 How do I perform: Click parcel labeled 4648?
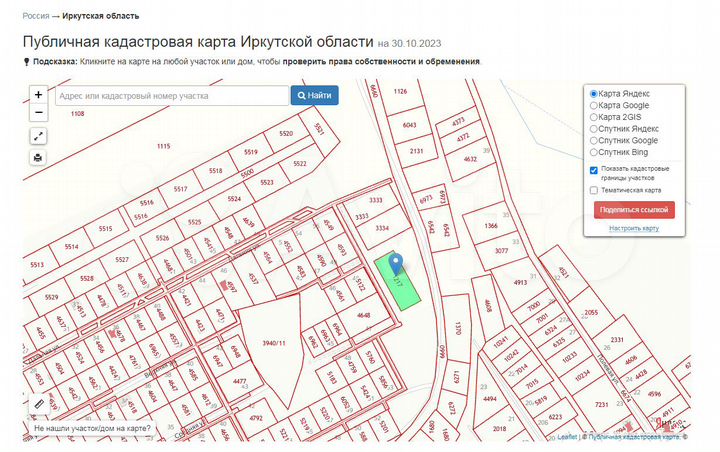click(363, 315)
